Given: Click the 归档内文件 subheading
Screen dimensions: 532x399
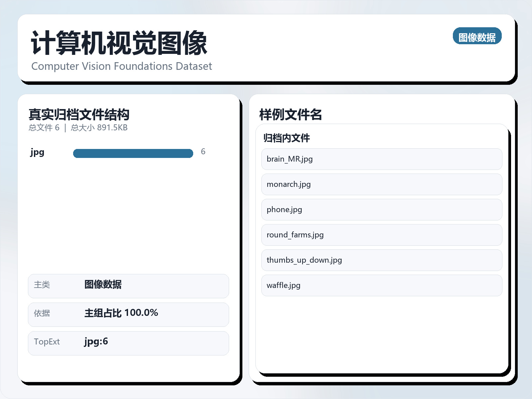Looking at the screenshot, I should tap(286, 138).
